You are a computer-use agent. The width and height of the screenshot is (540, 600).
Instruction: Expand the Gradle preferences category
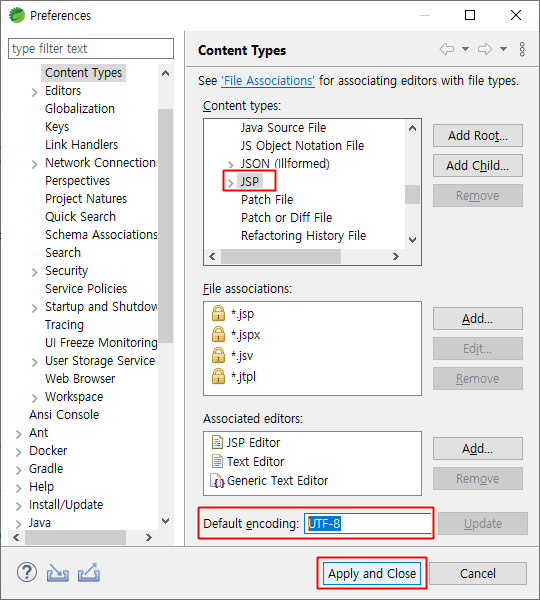click(x=18, y=470)
